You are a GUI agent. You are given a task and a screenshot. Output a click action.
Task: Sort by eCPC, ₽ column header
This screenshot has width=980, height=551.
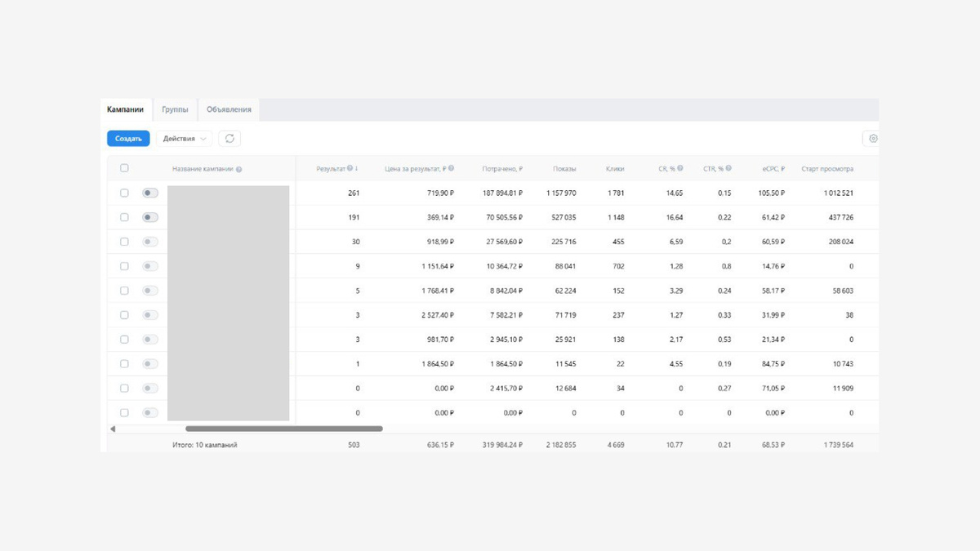tap(773, 169)
